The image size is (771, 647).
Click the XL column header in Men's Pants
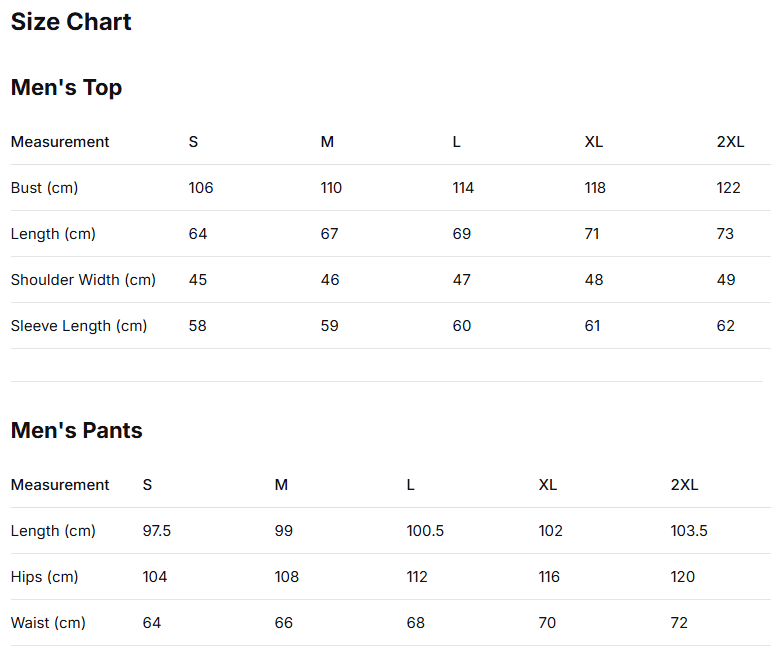click(548, 485)
